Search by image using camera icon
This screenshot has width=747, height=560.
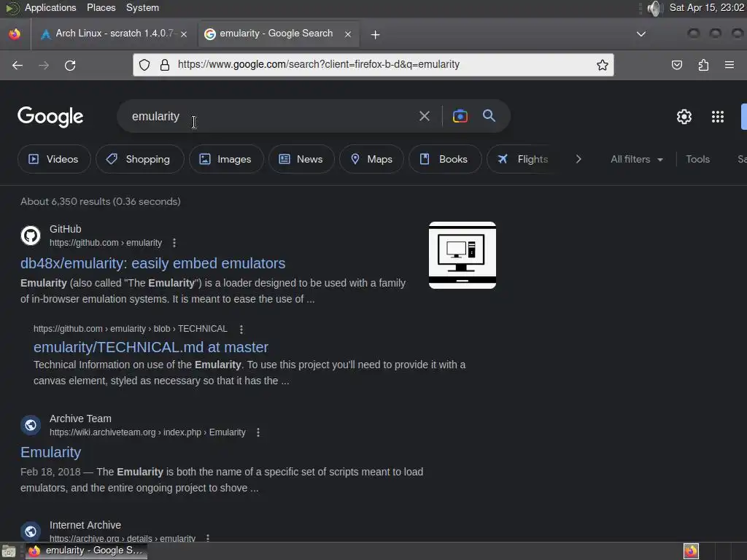click(460, 116)
